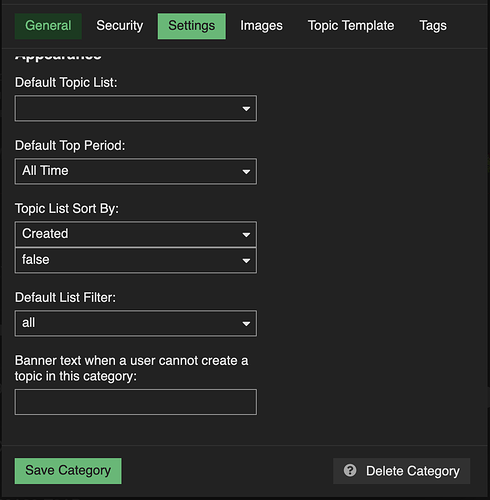This screenshot has height=500, width=490.
Task: Open the Topic Template tab
Action: pyautogui.click(x=351, y=26)
